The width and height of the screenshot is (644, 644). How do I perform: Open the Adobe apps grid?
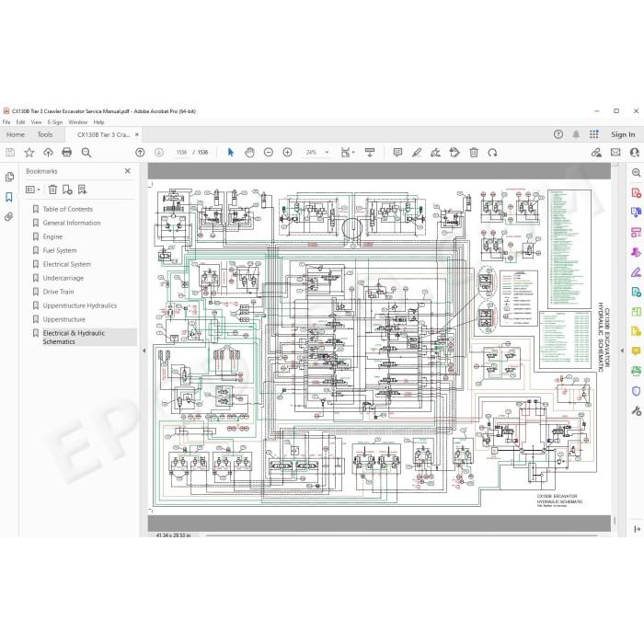coord(594,134)
